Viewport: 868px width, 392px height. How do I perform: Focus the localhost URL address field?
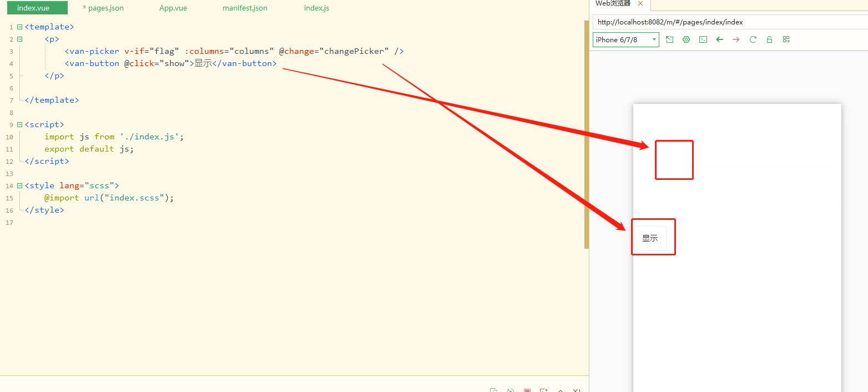pyautogui.click(x=729, y=22)
